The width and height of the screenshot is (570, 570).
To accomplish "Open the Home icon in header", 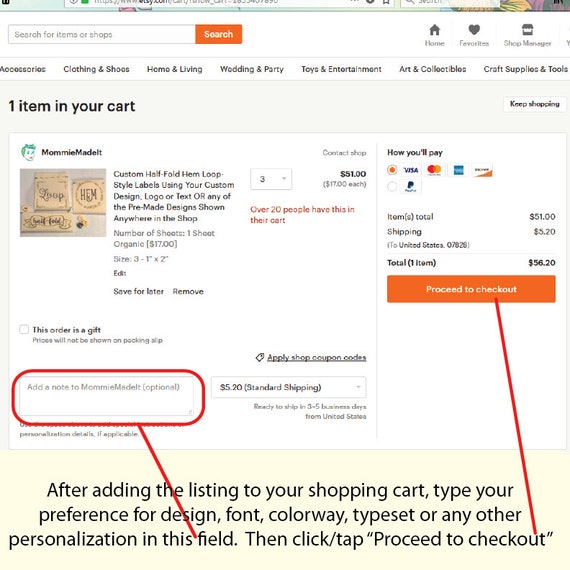I will click(x=434, y=30).
